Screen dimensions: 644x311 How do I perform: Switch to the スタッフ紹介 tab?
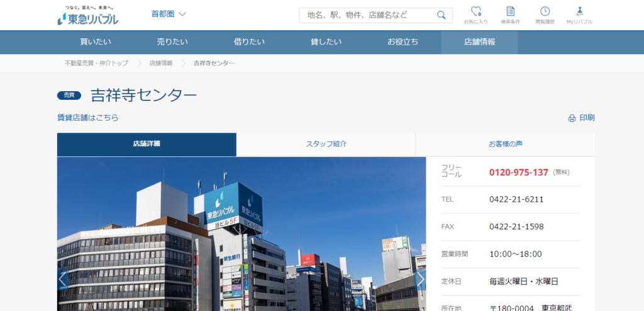coord(326,144)
